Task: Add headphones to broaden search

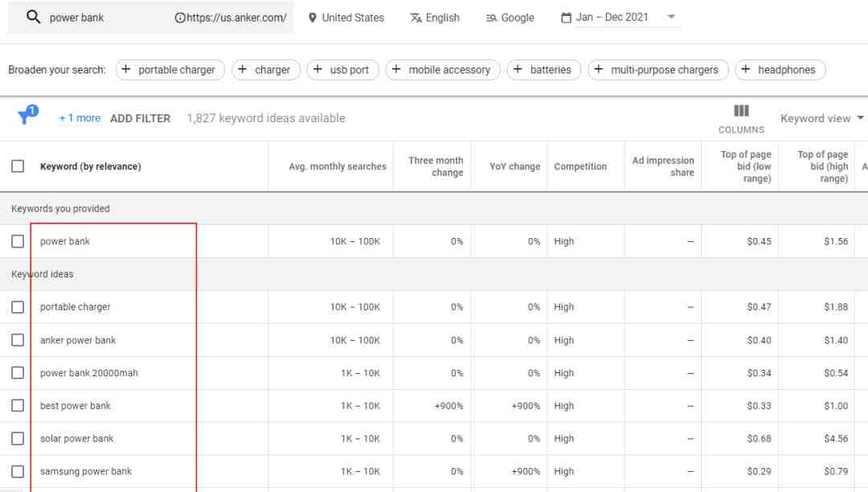Action: 780,70
